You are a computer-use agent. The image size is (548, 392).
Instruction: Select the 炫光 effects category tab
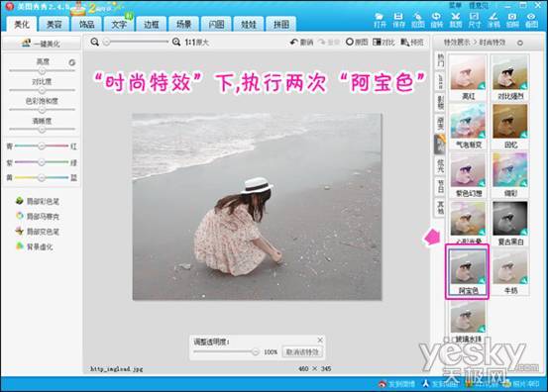click(441, 165)
